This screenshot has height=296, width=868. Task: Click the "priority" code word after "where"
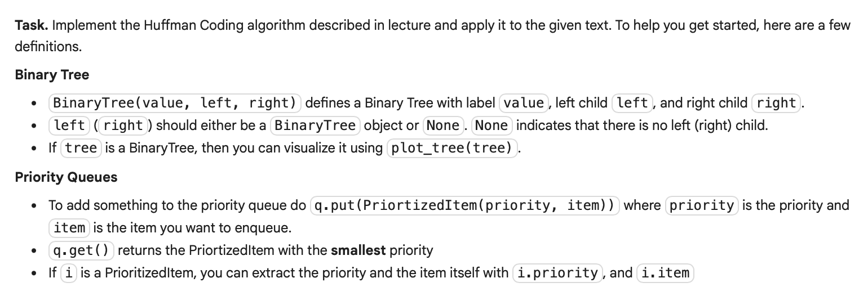click(702, 205)
